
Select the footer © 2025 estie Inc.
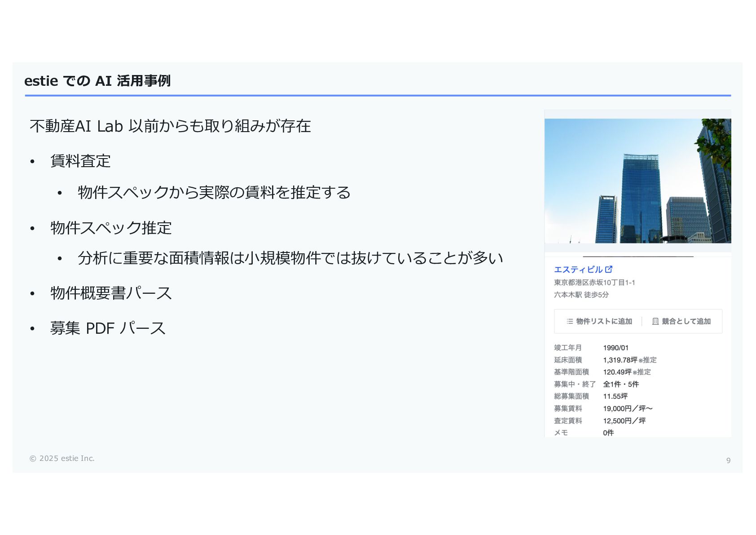click(62, 458)
